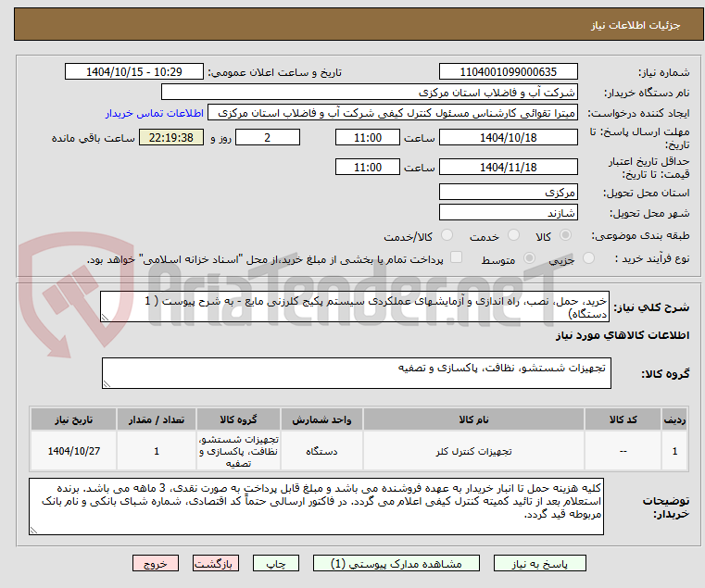
Task: Click the تجهیزات کنترل کلر cell
Action: tap(473, 451)
